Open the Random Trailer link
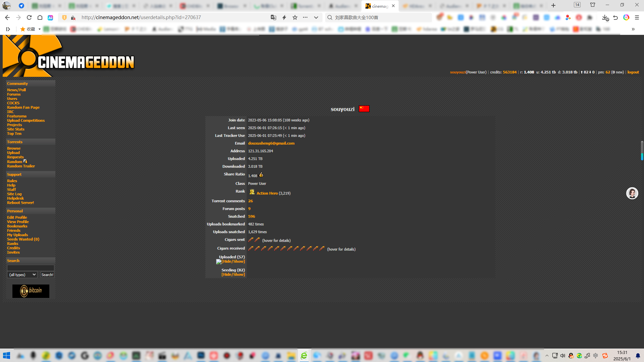This screenshot has width=644, height=362. 21,166
